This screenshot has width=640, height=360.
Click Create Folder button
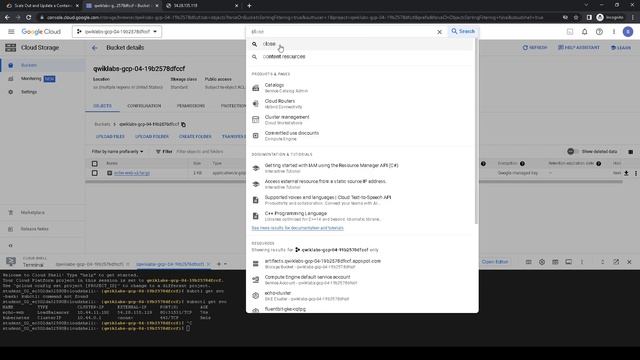(x=195, y=136)
